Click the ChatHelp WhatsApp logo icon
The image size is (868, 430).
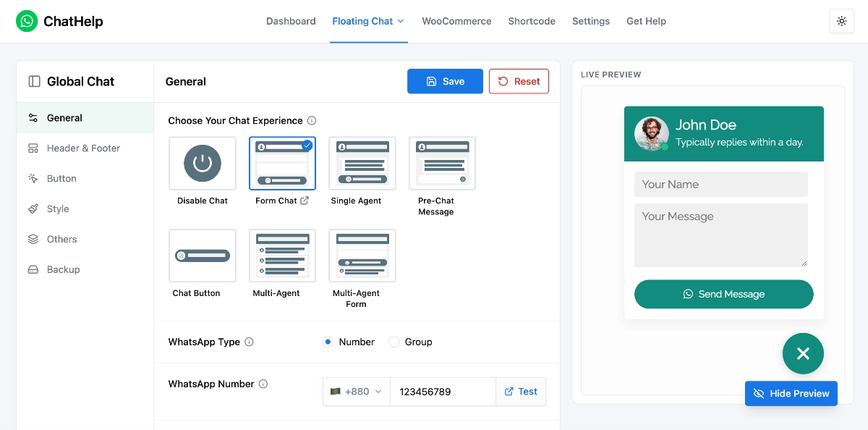point(27,21)
